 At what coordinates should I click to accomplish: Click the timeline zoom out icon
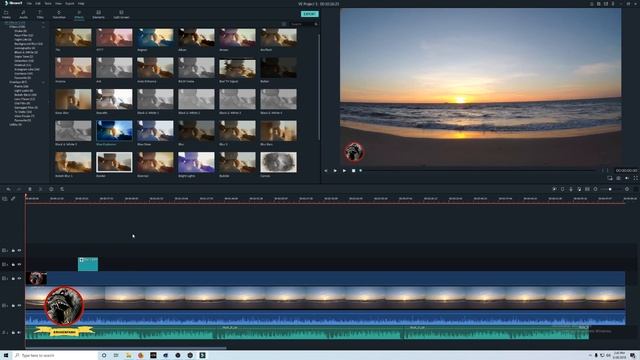596,189
